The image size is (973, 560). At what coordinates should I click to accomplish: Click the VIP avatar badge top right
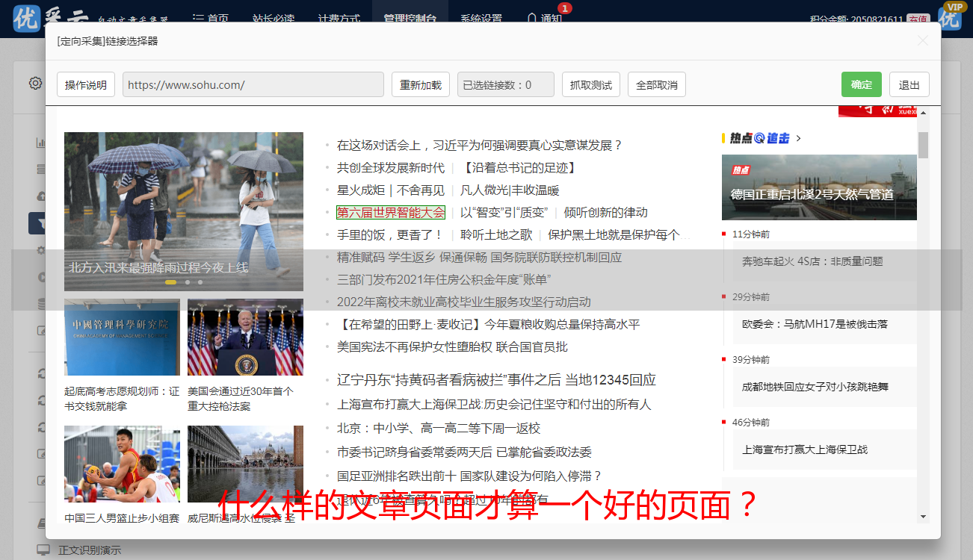click(951, 16)
